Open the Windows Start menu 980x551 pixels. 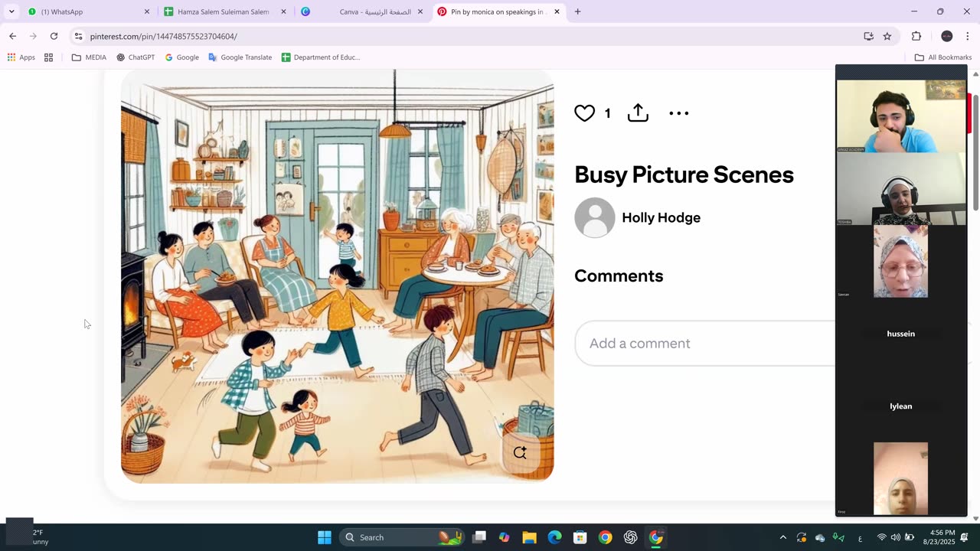tap(325, 537)
